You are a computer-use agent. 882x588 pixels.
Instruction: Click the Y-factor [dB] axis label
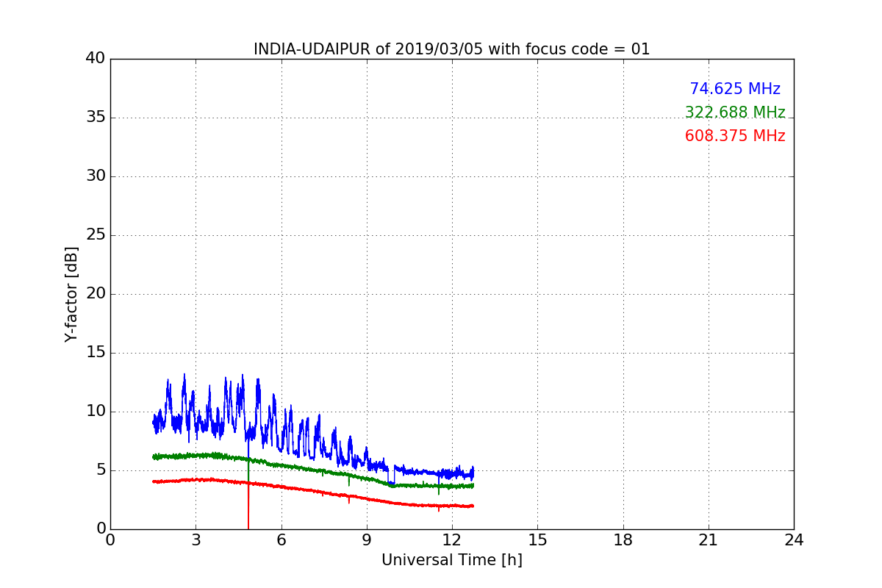coord(71,294)
